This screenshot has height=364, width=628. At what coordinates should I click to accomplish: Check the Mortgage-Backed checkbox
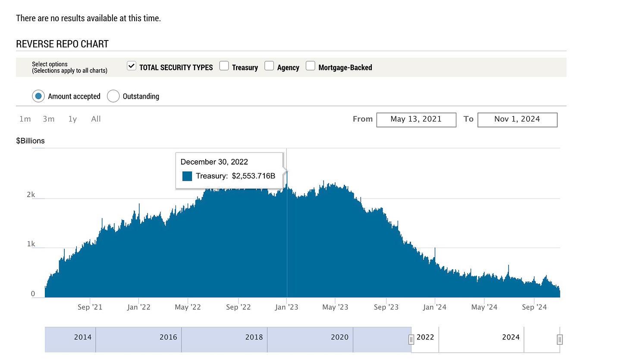coord(311,65)
